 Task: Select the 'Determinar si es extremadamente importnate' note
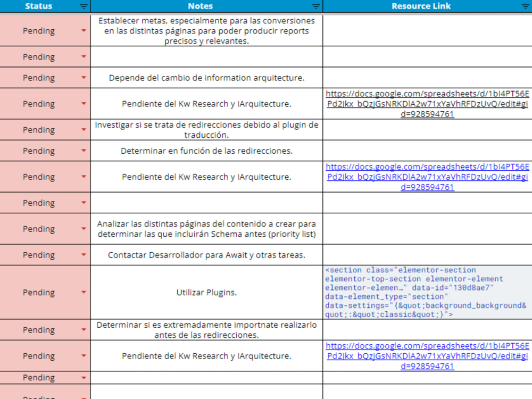(x=206, y=330)
